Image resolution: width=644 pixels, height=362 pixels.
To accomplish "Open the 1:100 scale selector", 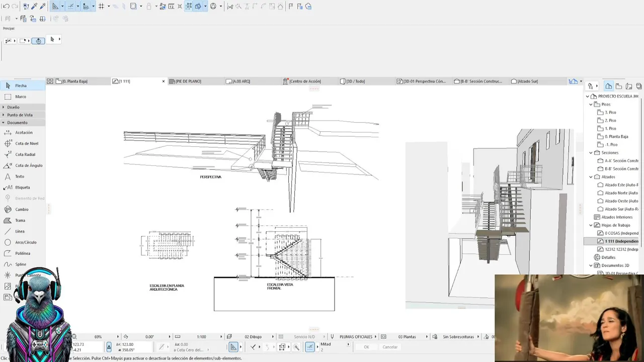I will 201,336.
